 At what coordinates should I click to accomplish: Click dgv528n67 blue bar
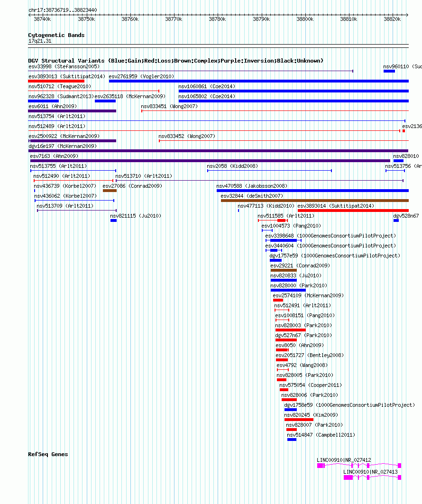[x=396, y=220]
